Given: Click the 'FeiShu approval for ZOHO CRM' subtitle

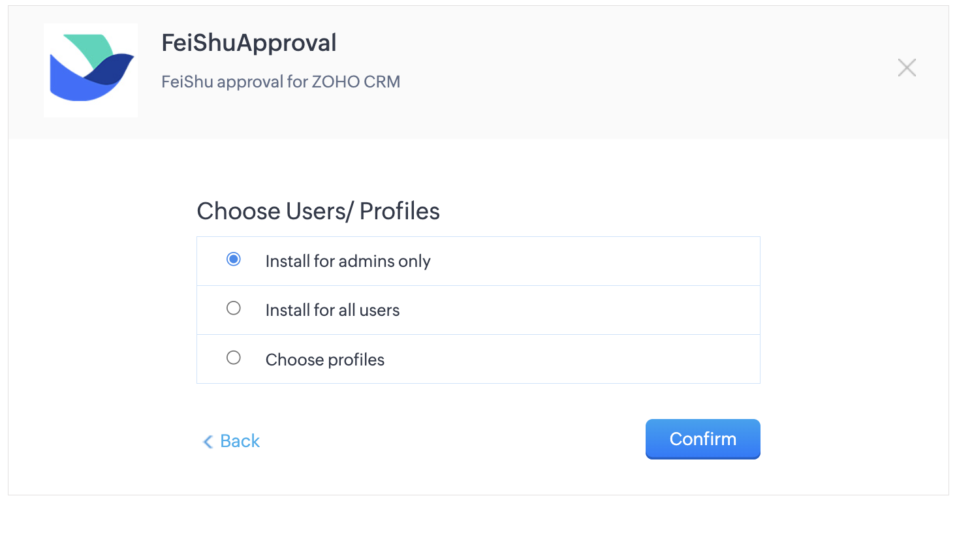Looking at the screenshot, I should coord(281,82).
